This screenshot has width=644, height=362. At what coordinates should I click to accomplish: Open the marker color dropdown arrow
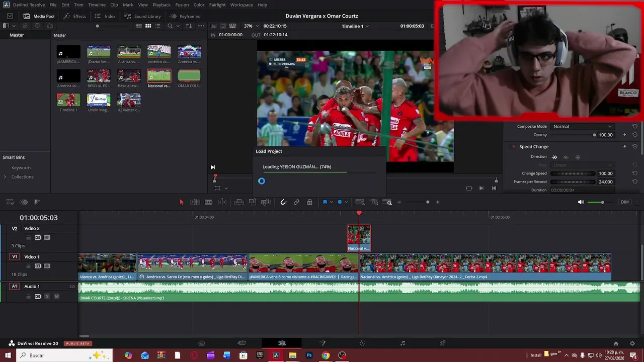tap(346, 202)
